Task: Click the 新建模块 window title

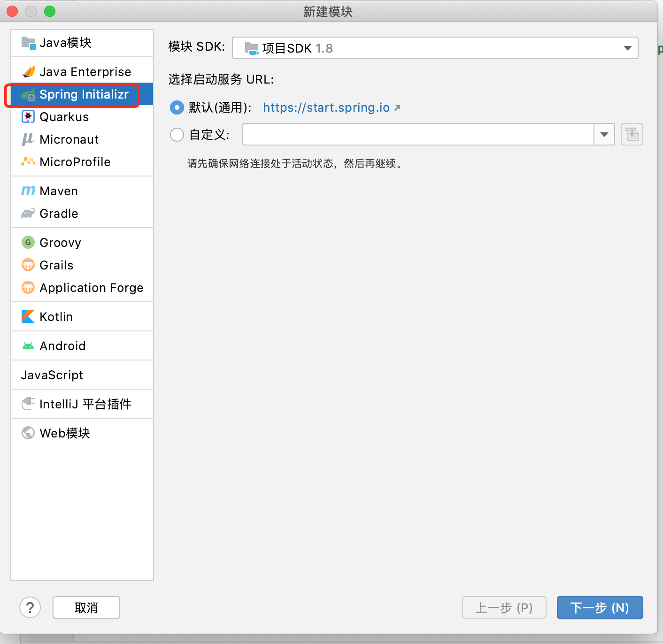Action: 328,11
